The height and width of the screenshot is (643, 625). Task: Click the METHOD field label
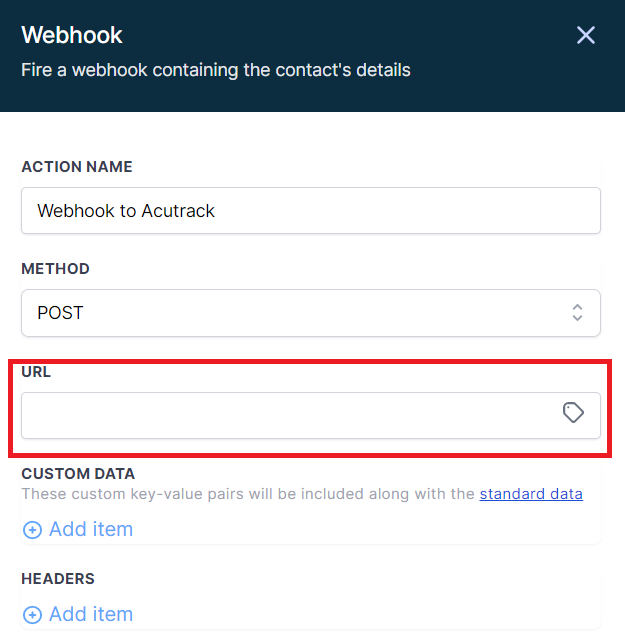point(55,269)
